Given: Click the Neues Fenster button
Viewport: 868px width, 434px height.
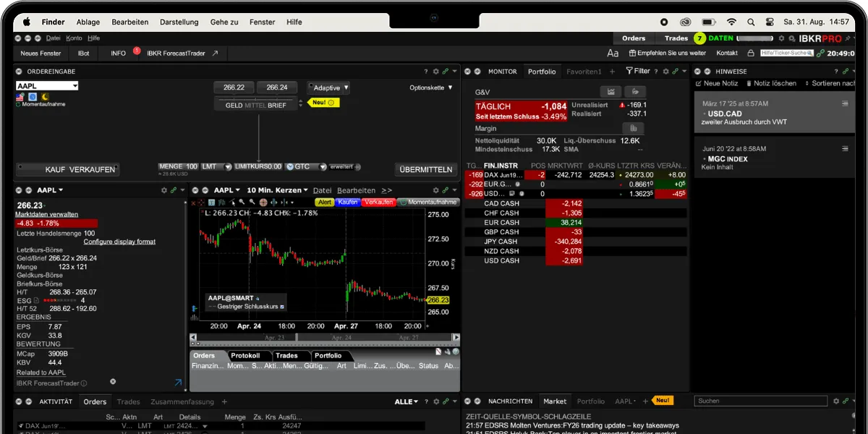Looking at the screenshot, I should point(41,53).
